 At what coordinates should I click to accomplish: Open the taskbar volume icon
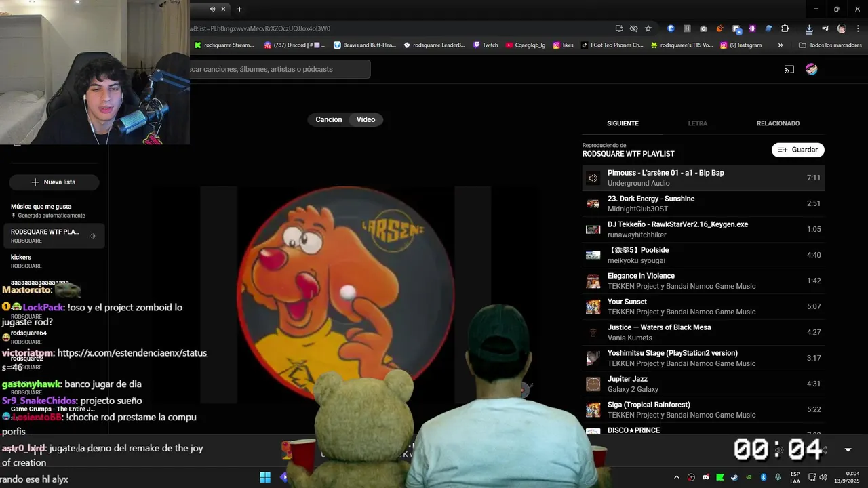(823, 477)
